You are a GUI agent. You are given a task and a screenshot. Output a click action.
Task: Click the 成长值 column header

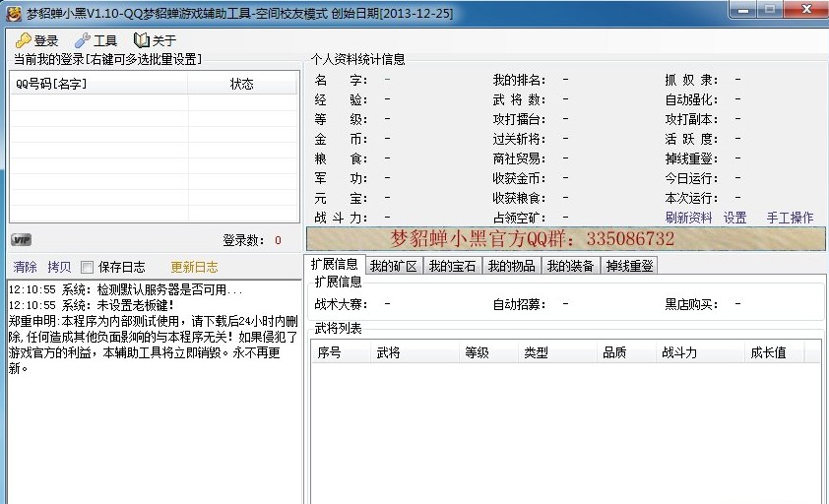(774, 352)
